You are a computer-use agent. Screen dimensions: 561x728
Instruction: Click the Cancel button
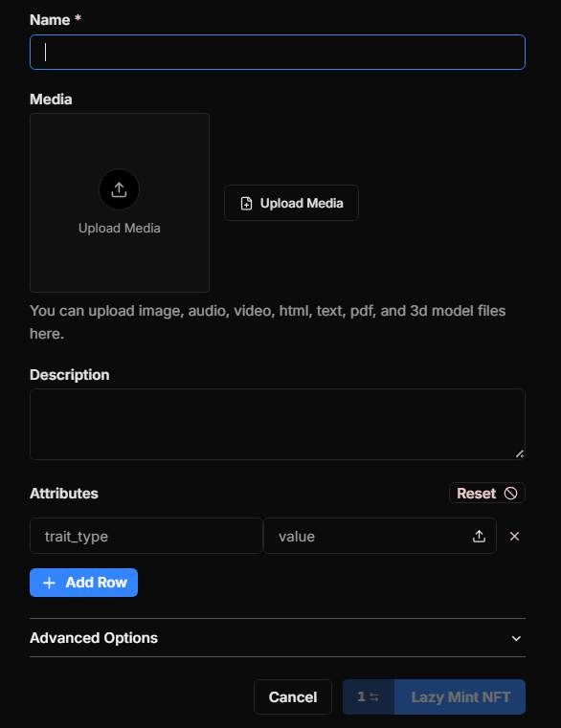(x=293, y=696)
